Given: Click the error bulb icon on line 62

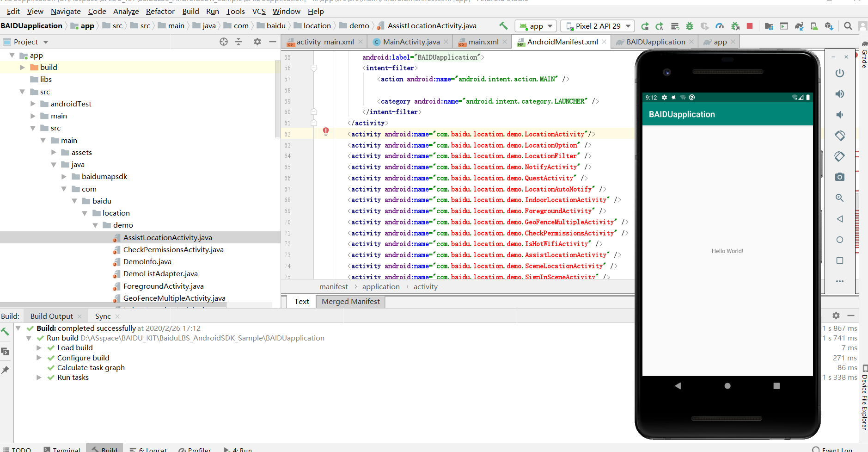Looking at the screenshot, I should (x=325, y=132).
